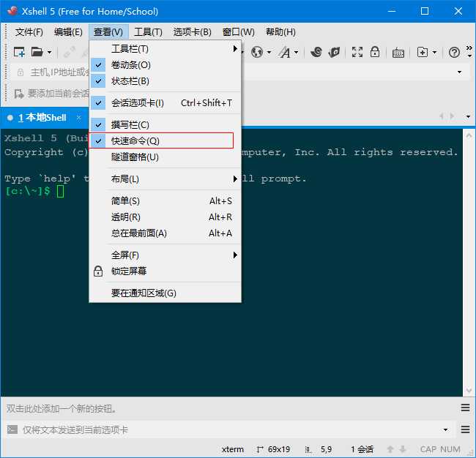Viewport: 476px width, 458px height.
Task: Expand the 全屏(F) fullscreen submenu
Action: (166, 255)
